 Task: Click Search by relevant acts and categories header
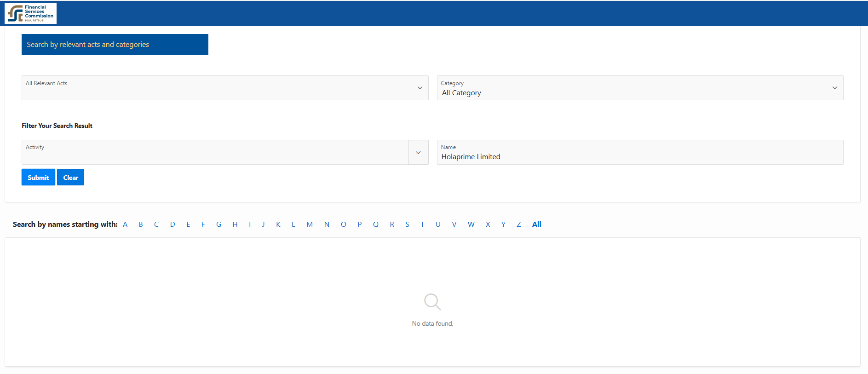[115, 44]
